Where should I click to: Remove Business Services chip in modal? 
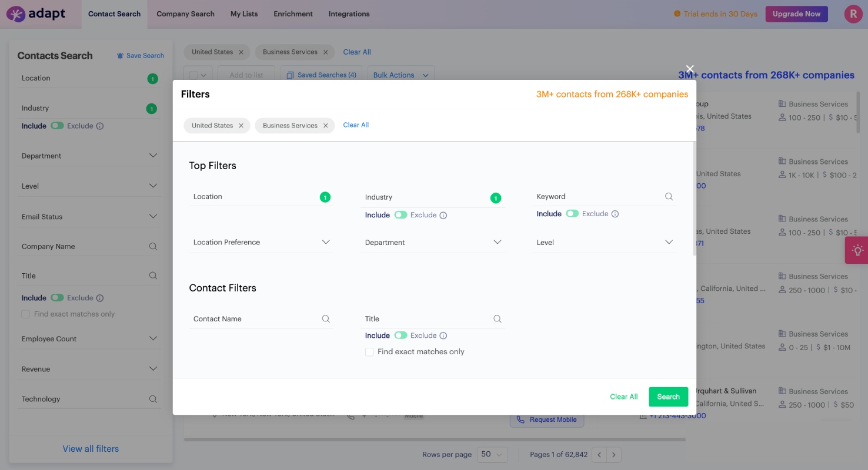tap(325, 126)
